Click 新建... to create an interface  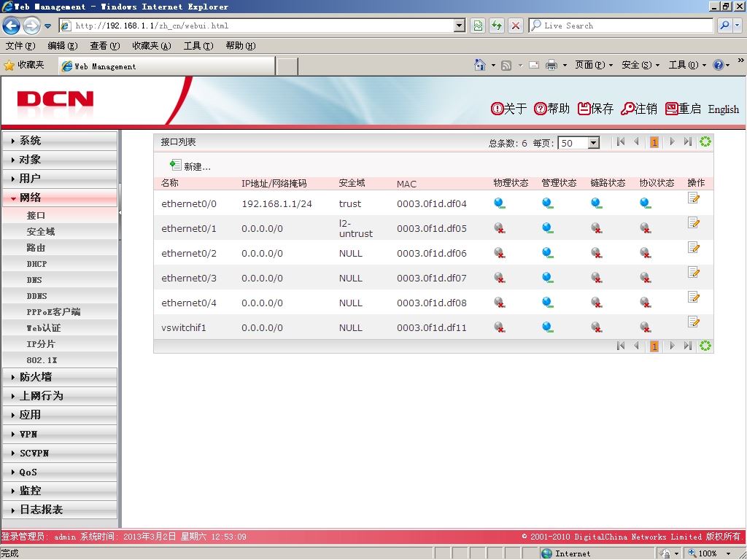(x=190, y=166)
